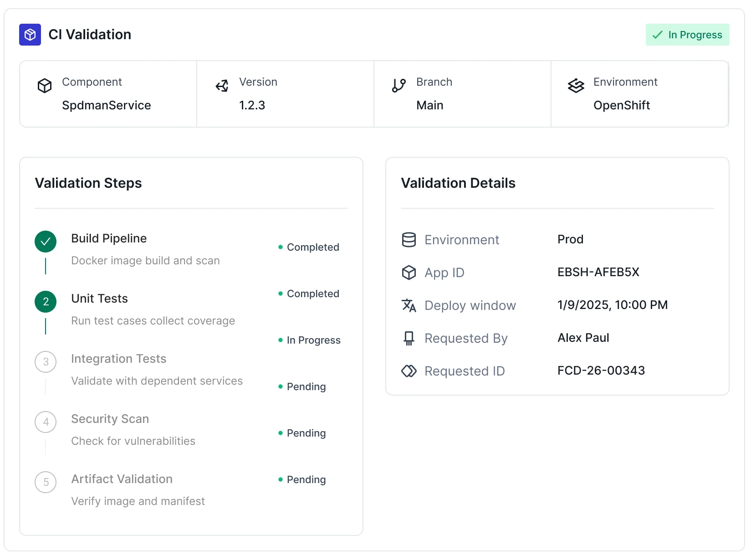Click the step 3 circle for Integration Tests

click(x=46, y=362)
